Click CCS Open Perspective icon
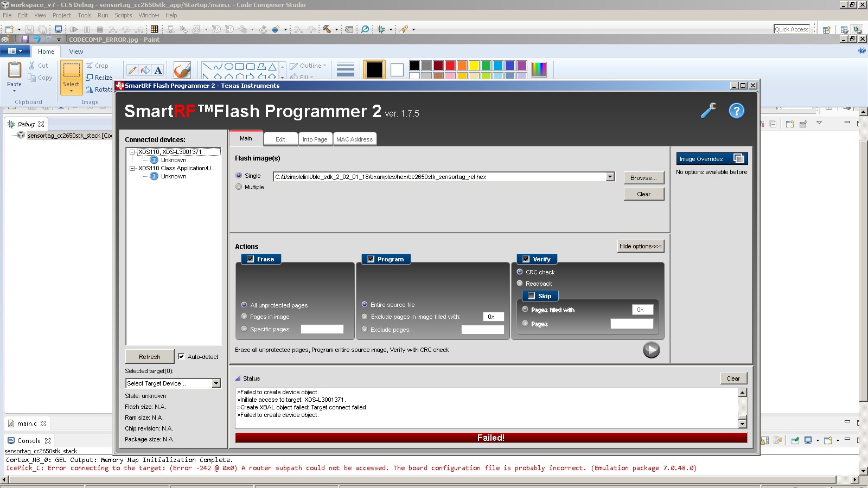The image size is (868, 488). pyautogui.click(x=826, y=30)
